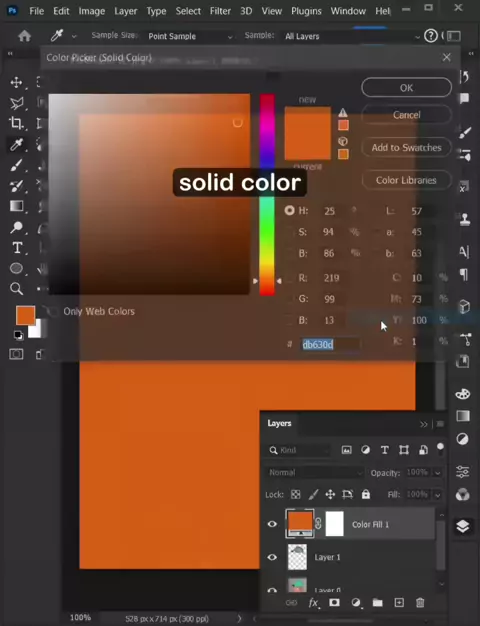This screenshot has height=626, width=480.
Task: Click the hex color input field
Action: (x=330, y=344)
